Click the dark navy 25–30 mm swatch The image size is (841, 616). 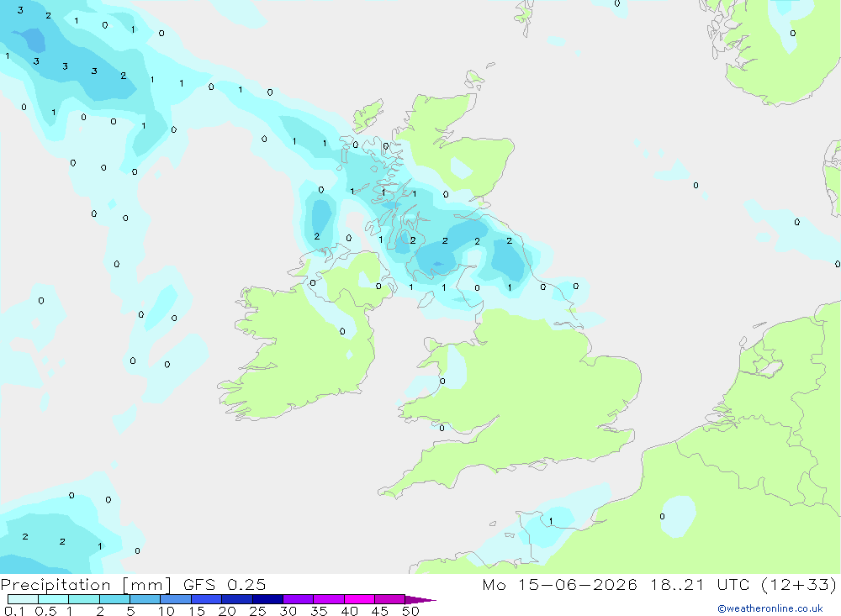(x=267, y=599)
